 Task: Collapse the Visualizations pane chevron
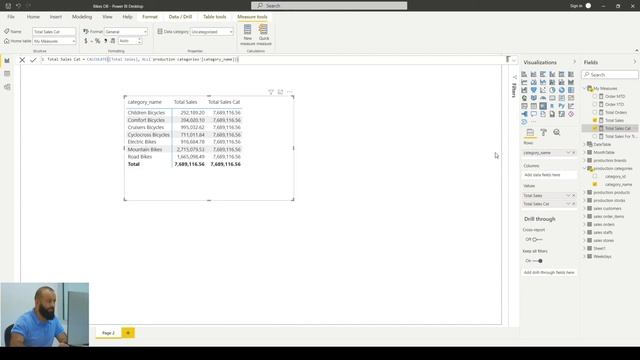pos(574,62)
